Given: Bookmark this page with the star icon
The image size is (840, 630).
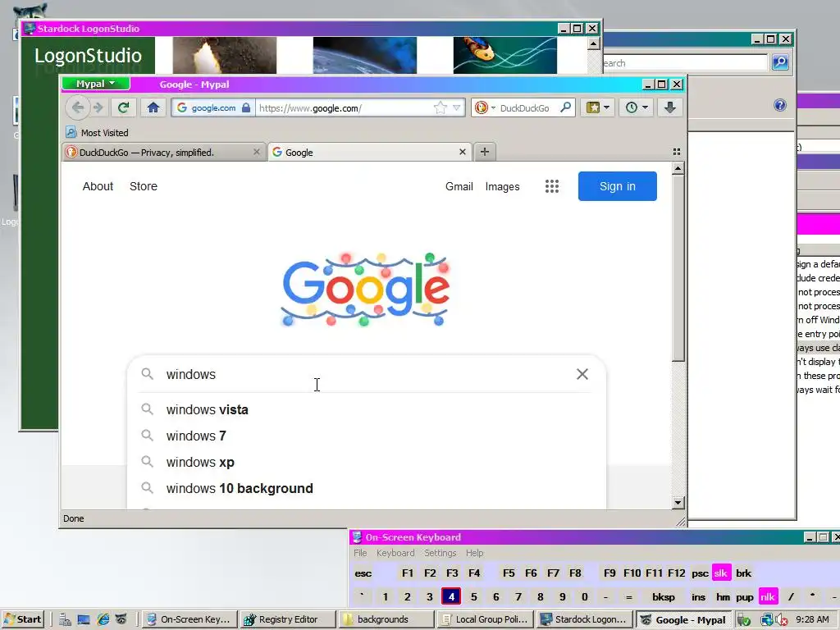Looking at the screenshot, I should (440, 108).
